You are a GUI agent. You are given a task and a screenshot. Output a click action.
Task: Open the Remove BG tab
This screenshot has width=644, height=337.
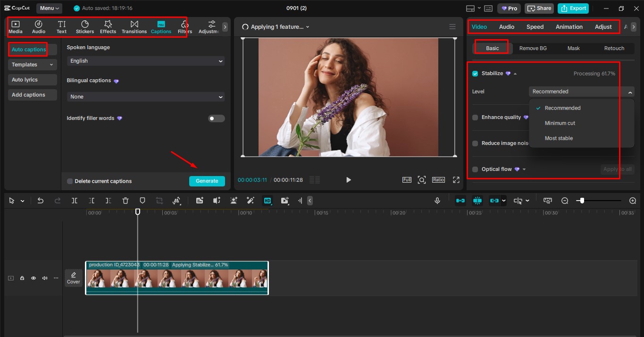pos(533,48)
